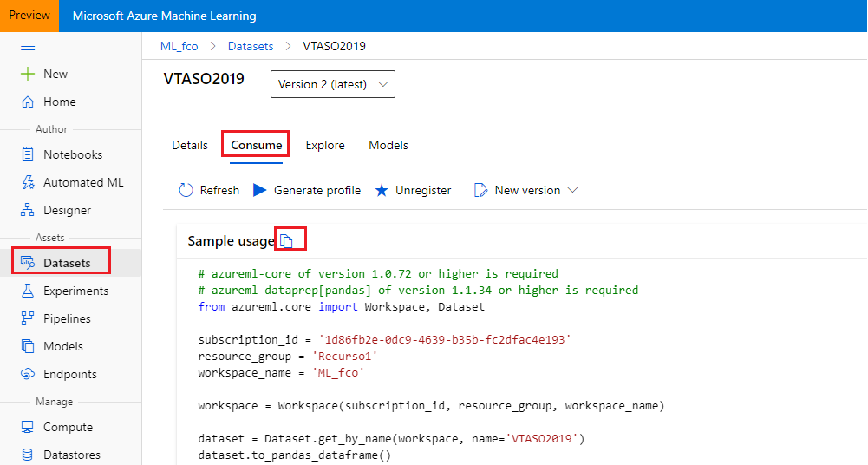Navigate to ML_fco breadcrumb link
The width and height of the screenshot is (868, 465).
point(179,46)
